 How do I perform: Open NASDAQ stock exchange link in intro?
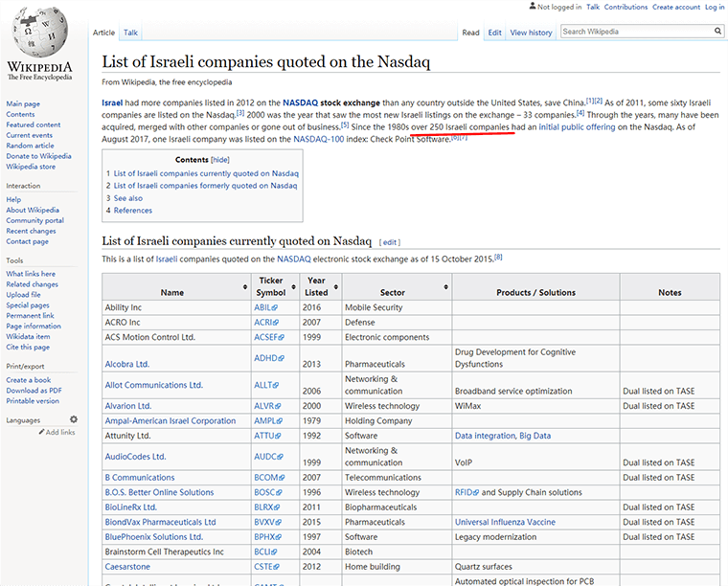pyautogui.click(x=331, y=103)
